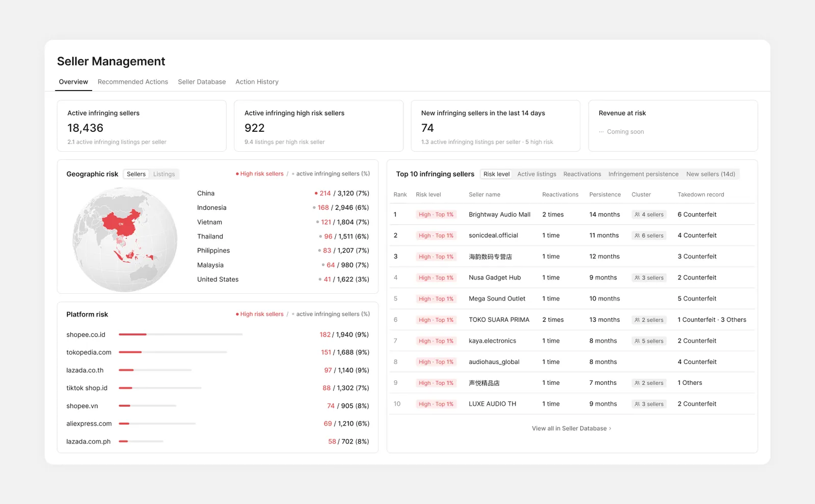The width and height of the screenshot is (815, 504).
Task: Sort top sellers by Risk level
Action: click(x=497, y=174)
